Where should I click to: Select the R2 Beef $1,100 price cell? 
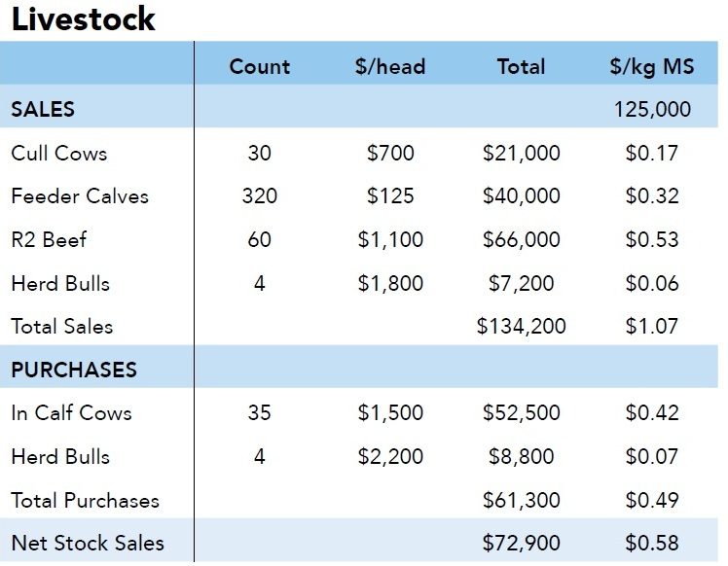pos(390,239)
